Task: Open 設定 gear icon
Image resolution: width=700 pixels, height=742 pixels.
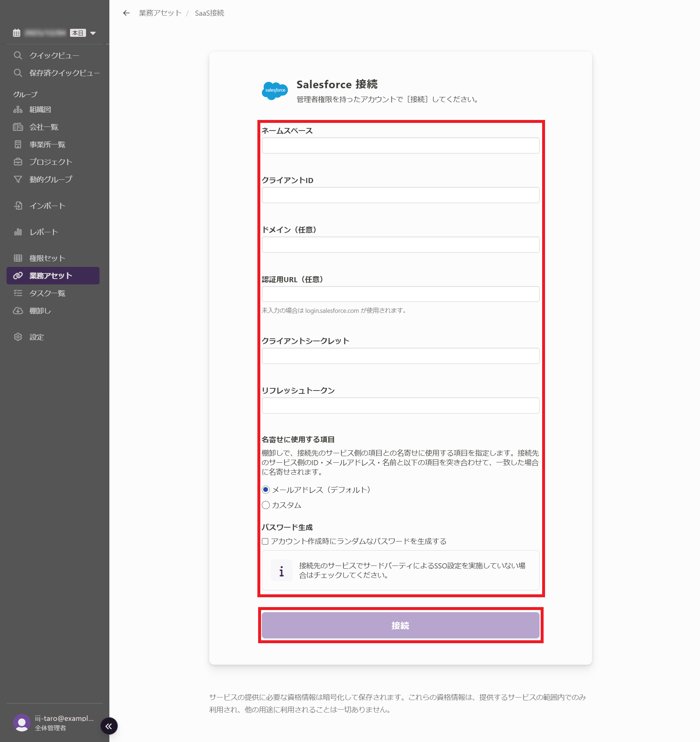Action: click(18, 337)
